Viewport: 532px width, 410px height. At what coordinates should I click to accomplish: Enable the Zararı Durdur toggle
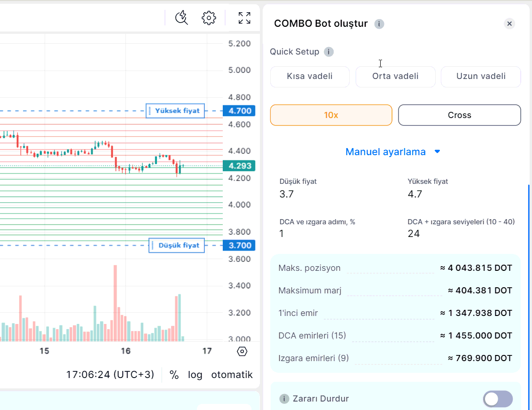[x=498, y=399]
